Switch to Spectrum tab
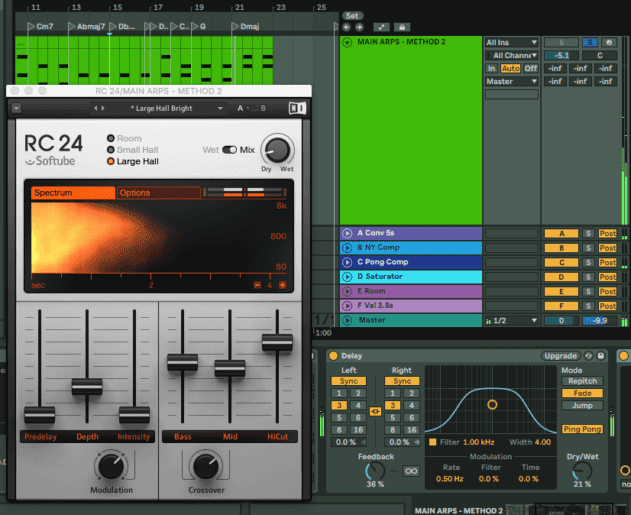This screenshot has width=631, height=515. (73, 193)
